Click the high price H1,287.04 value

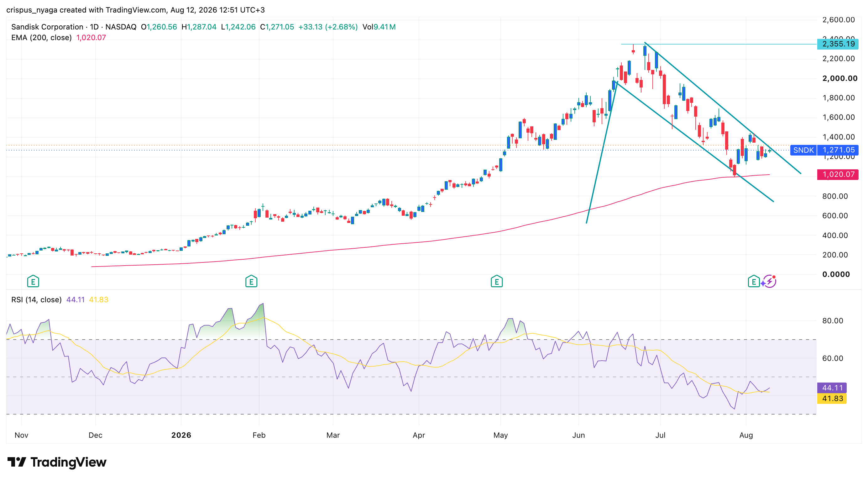199,27
